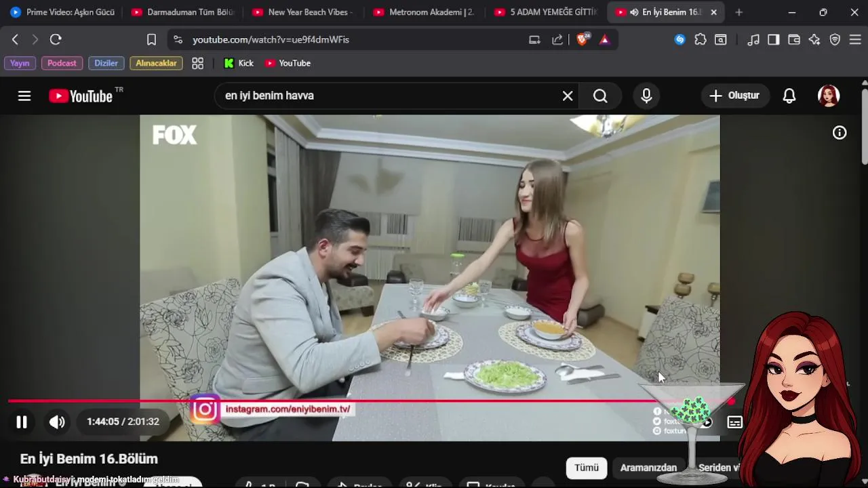Switch to the New Year Beach Vibes tab
Viewport: 868px width, 488px height.
[304, 12]
